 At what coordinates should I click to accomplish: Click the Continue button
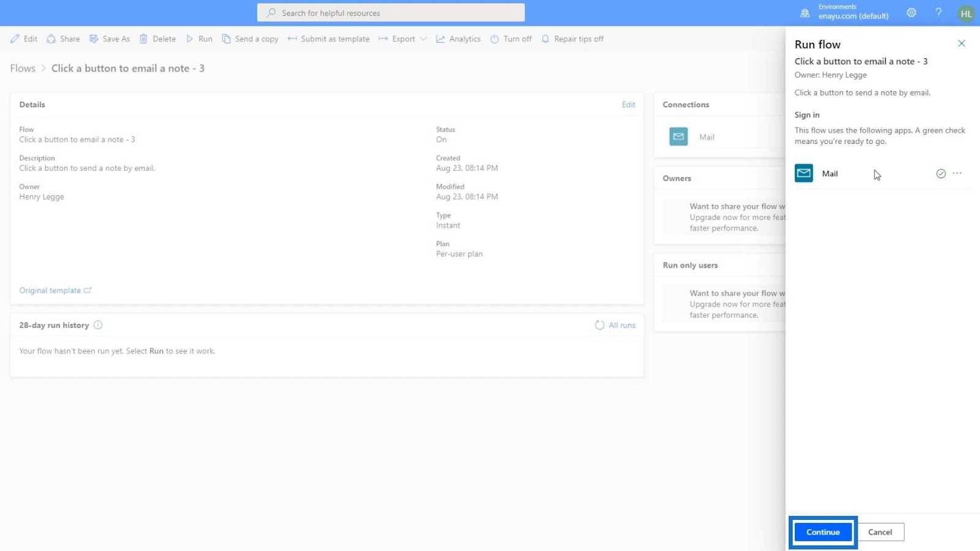tap(823, 532)
